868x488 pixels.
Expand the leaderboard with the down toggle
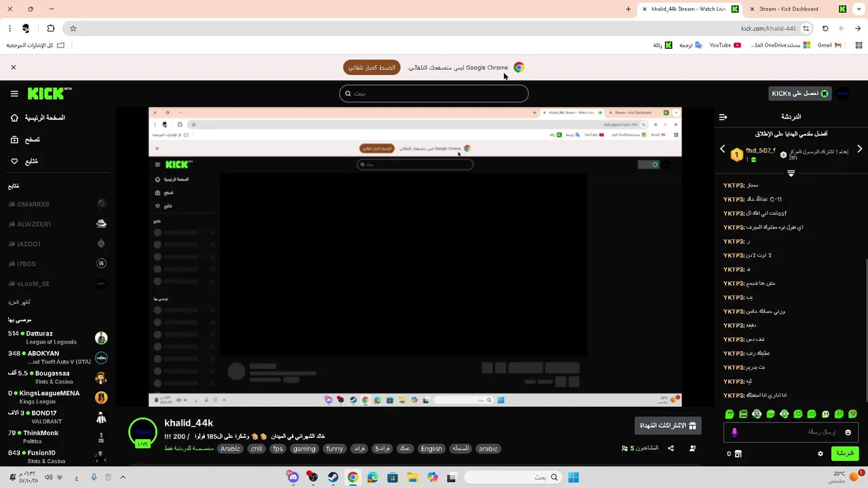791,174
